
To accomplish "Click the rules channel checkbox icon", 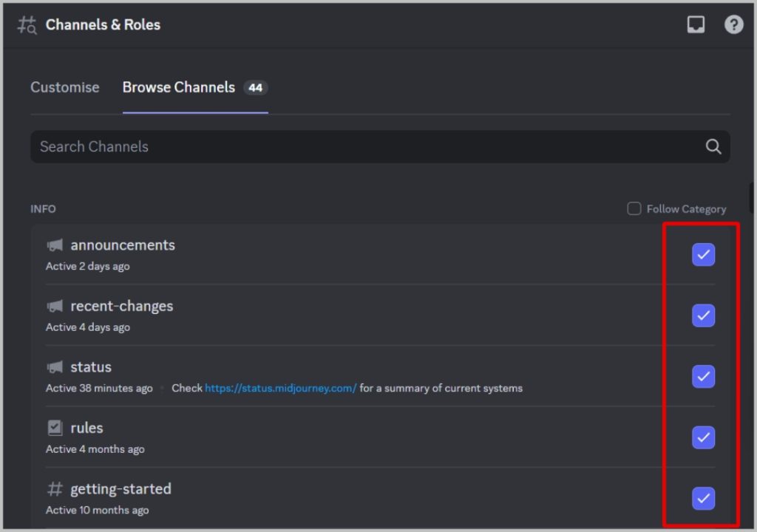I will click(55, 428).
